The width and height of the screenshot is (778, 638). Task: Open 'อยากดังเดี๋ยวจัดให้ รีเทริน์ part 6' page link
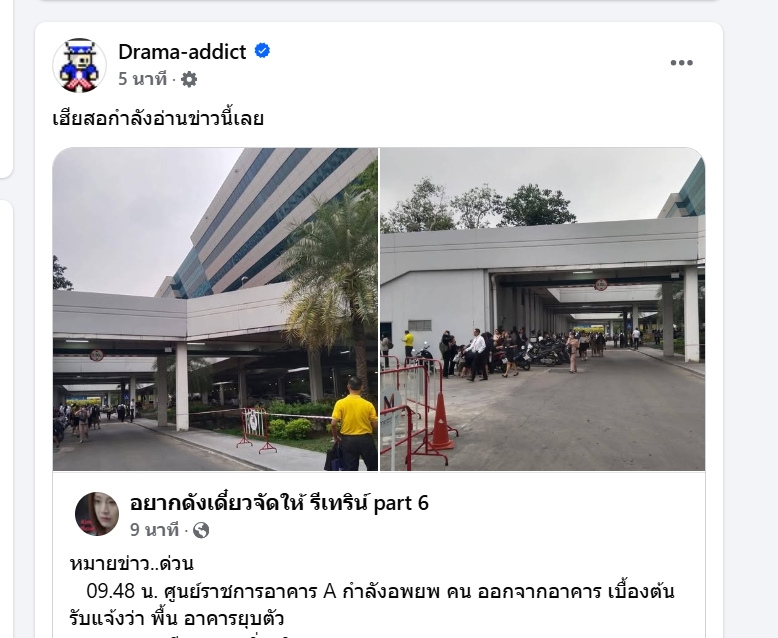279,503
